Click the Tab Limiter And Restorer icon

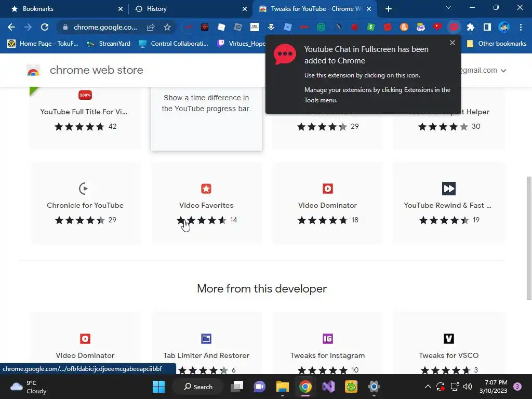[206, 339]
